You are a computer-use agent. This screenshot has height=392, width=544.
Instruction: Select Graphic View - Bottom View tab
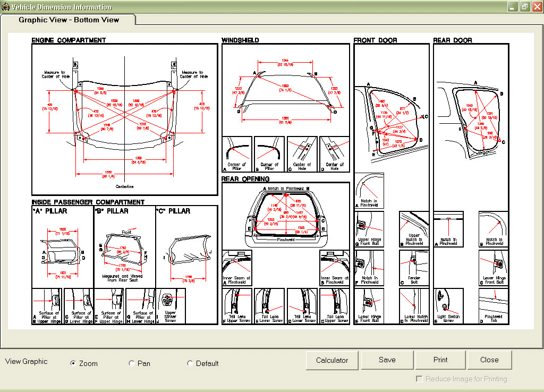point(69,20)
